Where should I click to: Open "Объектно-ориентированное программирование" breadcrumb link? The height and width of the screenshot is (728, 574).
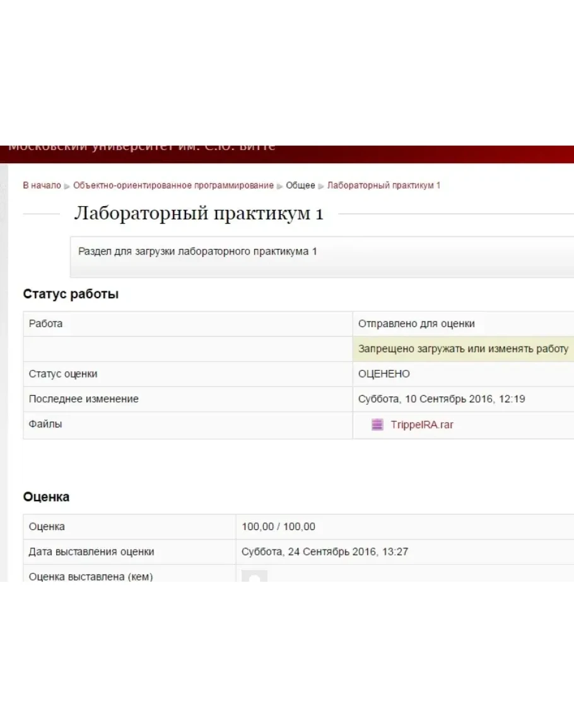point(173,185)
